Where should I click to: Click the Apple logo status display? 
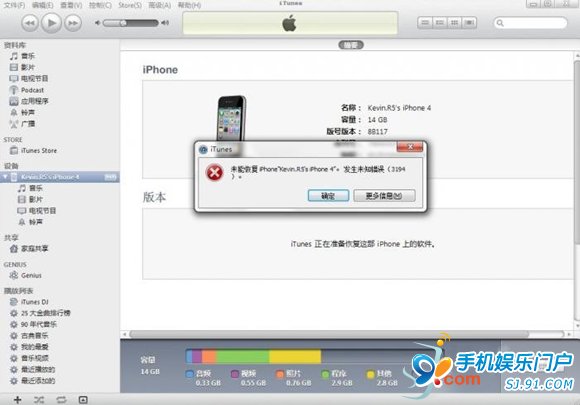tap(290, 23)
